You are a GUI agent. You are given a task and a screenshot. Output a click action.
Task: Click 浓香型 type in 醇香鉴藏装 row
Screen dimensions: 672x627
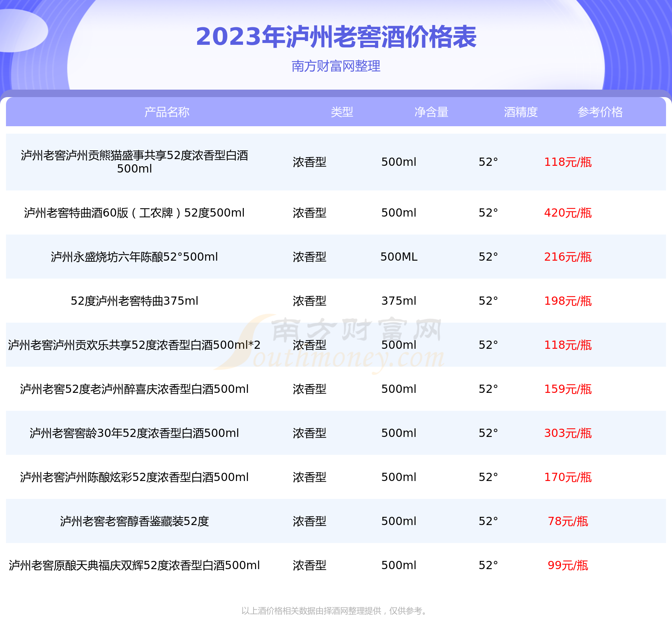point(309,521)
